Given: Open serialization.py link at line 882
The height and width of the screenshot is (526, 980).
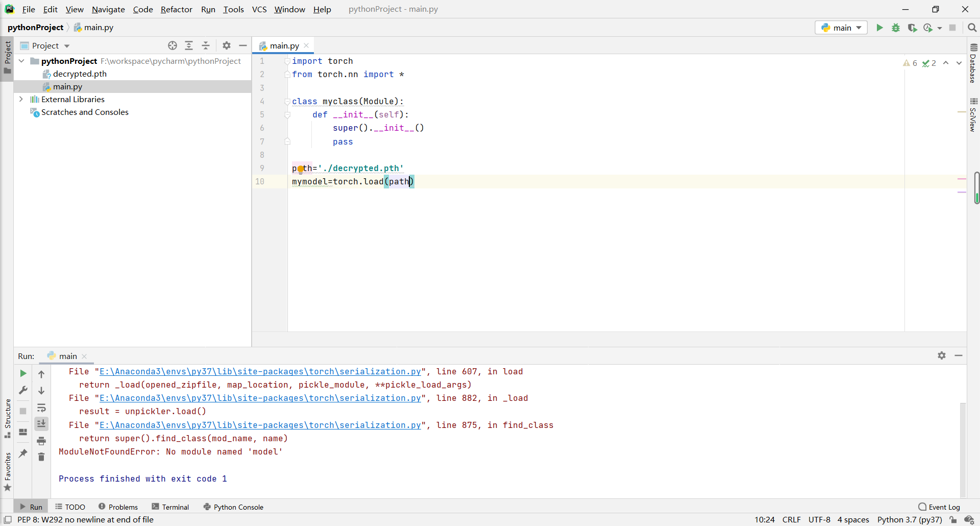Looking at the screenshot, I should coord(260,398).
